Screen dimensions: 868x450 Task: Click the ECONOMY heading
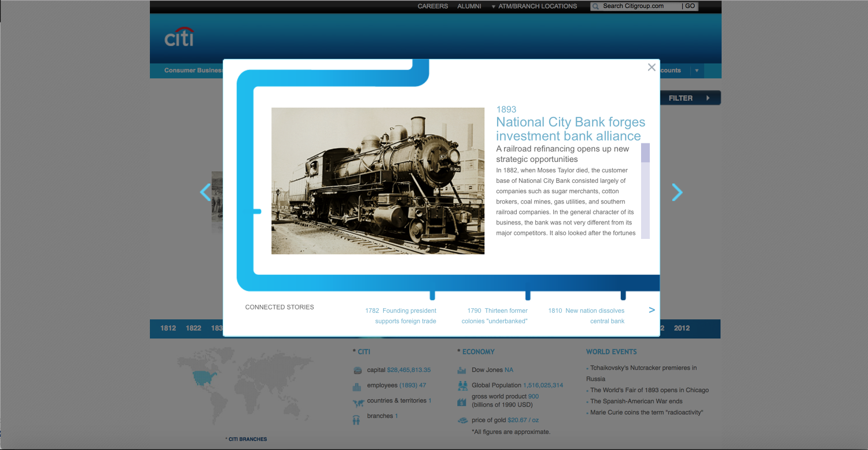pyautogui.click(x=478, y=352)
